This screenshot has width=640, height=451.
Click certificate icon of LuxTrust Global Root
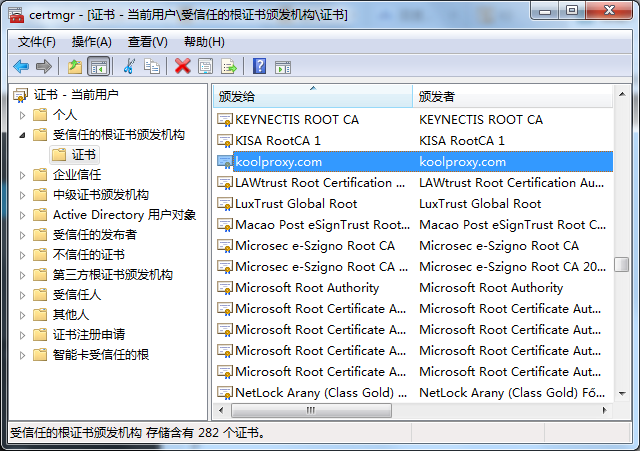point(225,204)
